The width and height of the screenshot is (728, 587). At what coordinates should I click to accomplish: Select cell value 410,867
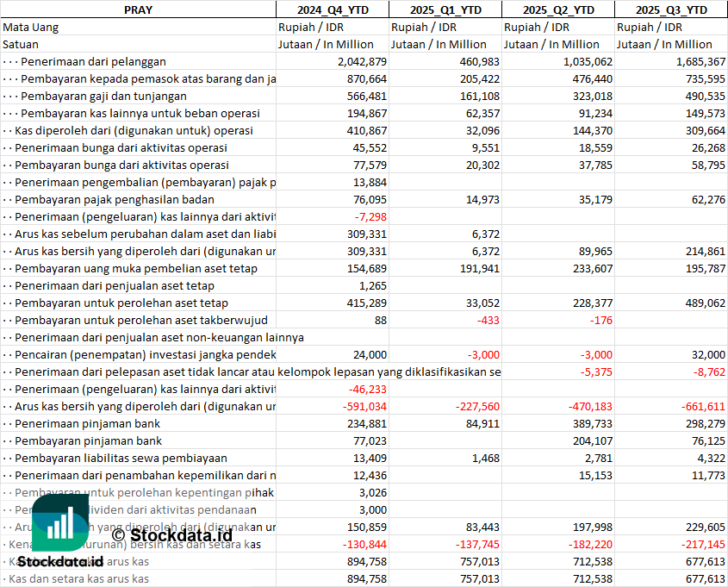[367, 130]
